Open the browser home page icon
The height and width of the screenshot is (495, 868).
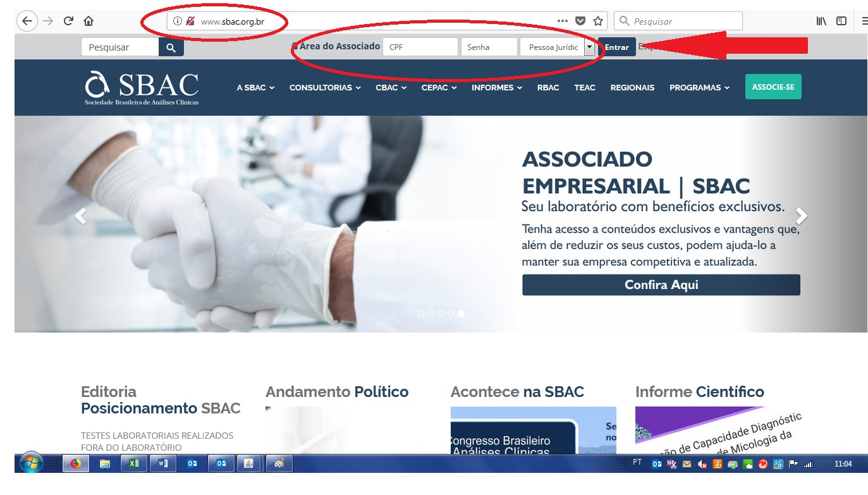(89, 21)
